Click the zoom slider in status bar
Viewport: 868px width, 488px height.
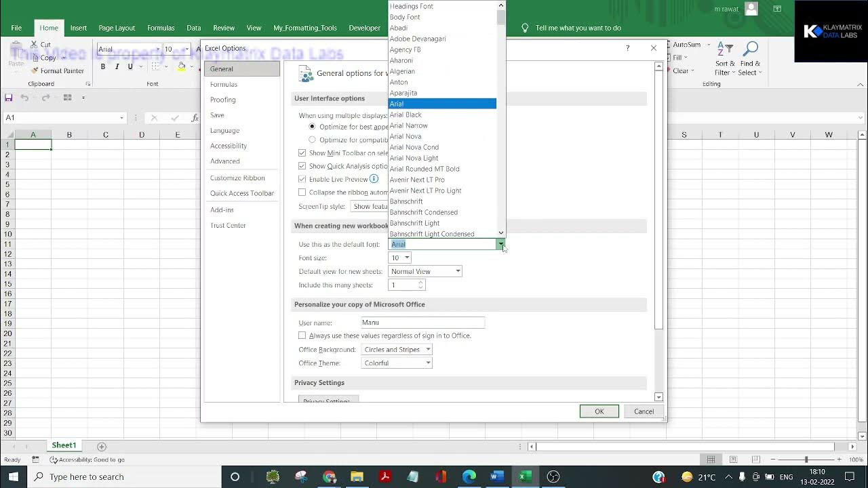tap(806, 460)
